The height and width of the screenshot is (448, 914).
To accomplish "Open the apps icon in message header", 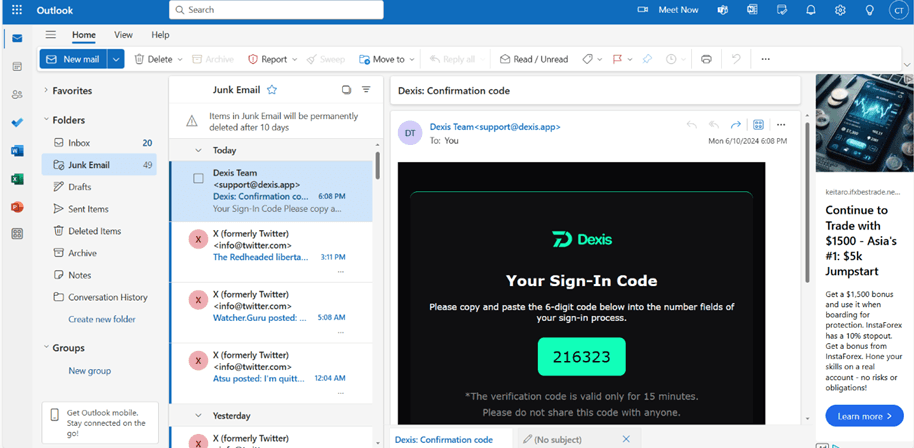I will (x=758, y=125).
